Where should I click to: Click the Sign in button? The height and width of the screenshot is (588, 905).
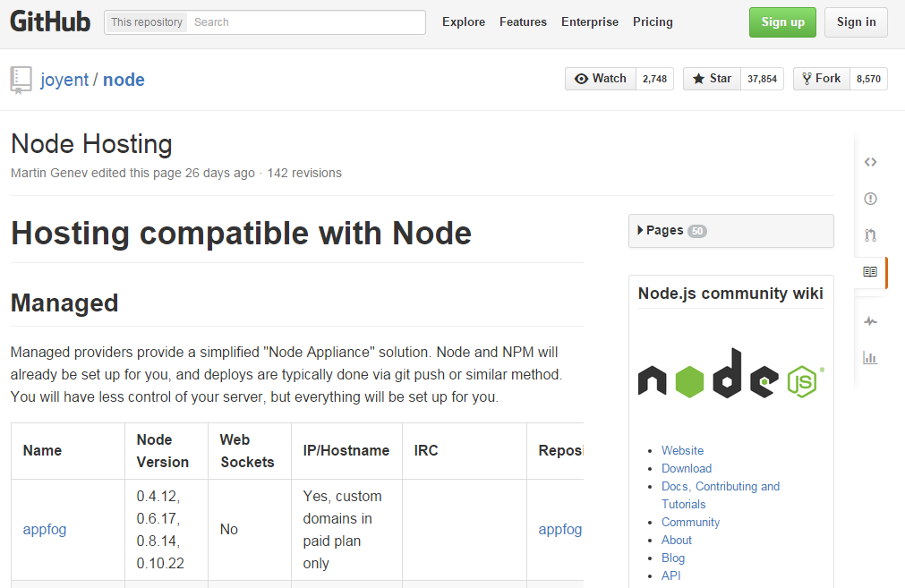pos(856,22)
